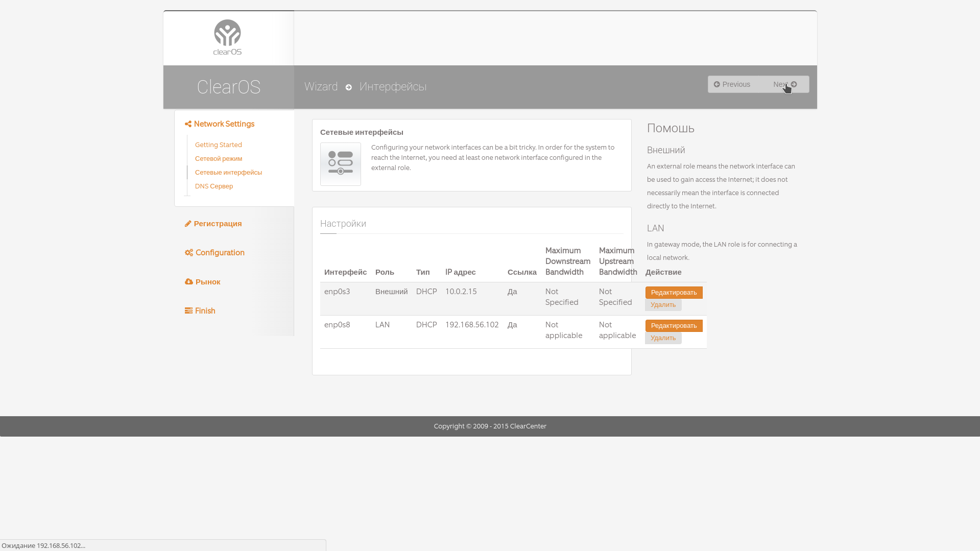Click the enp0s3 interface name cell
980x551 pixels.
click(x=337, y=292)
